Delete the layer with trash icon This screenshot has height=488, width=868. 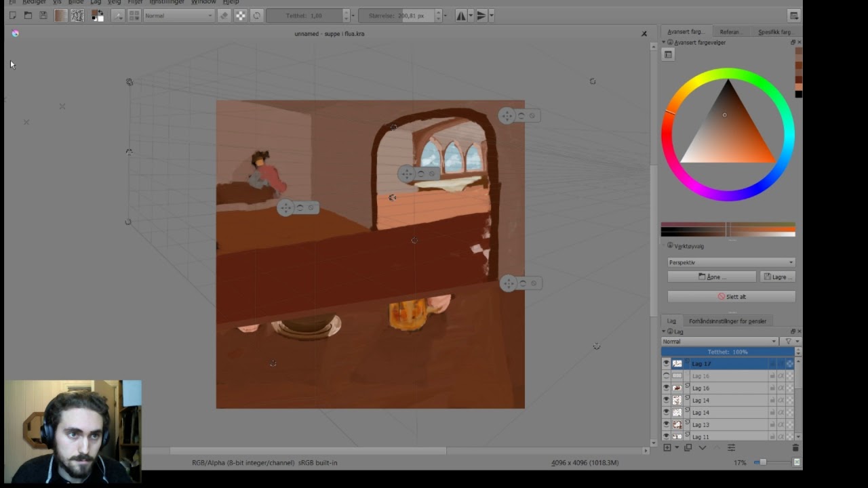click(x=795, y=448)
